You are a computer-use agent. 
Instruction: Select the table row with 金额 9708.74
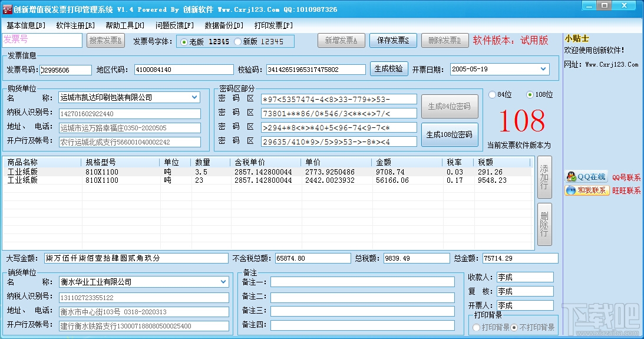point(268,172)
